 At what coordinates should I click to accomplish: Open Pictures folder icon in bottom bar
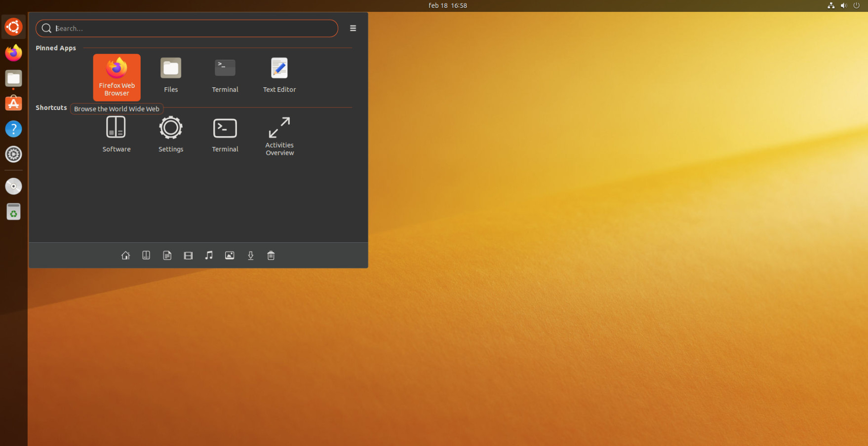click(x=230, y=256)
